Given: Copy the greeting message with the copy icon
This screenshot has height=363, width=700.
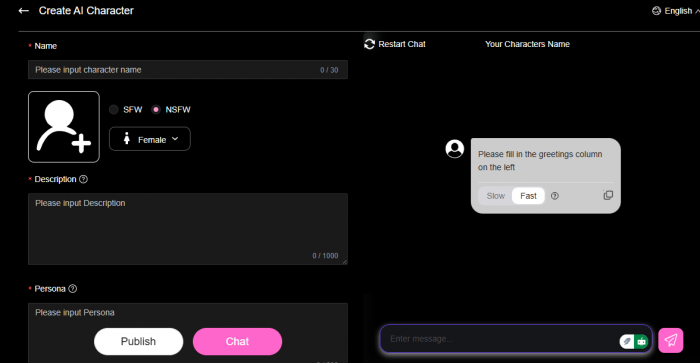Looking at the screenshot, I should (608, 195).
